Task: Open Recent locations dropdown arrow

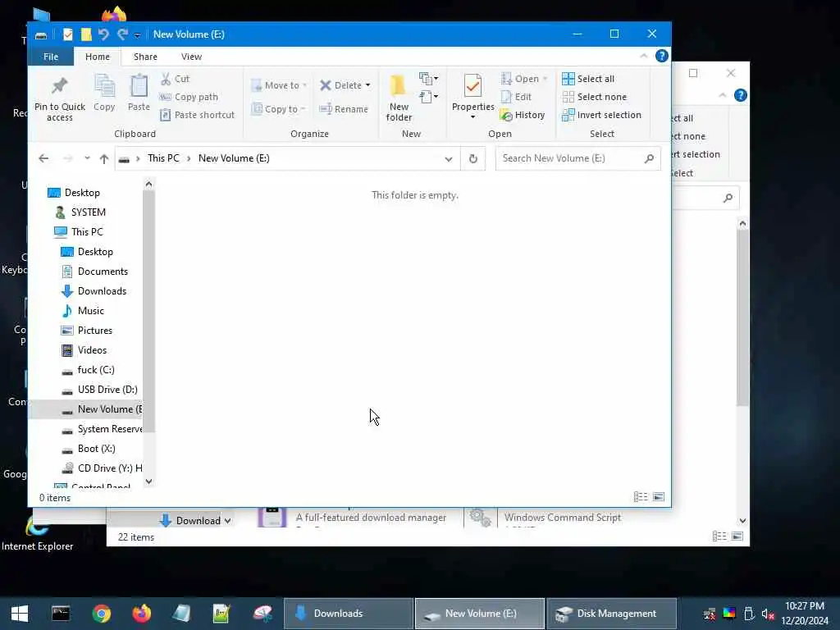Action: click(x=87, y=158)
